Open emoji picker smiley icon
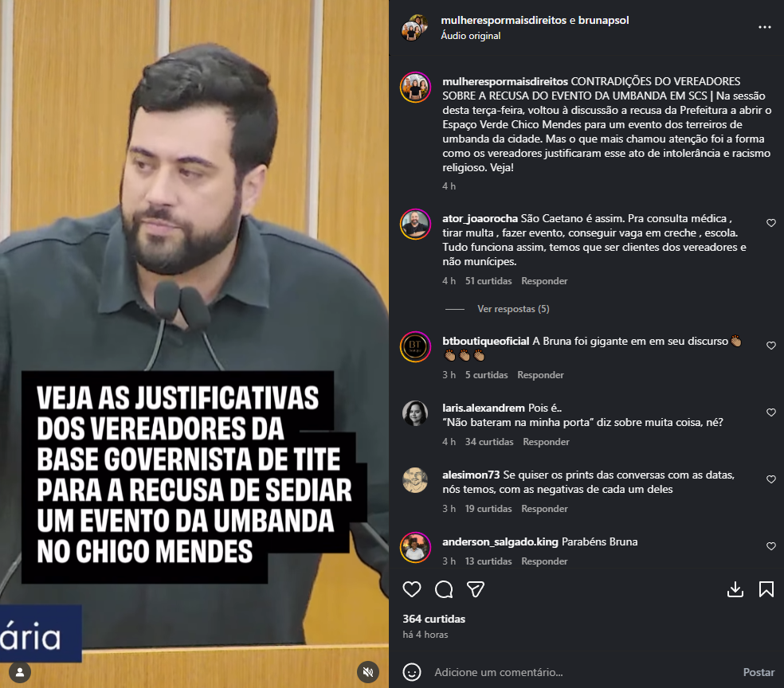 [x=412, y=672]
